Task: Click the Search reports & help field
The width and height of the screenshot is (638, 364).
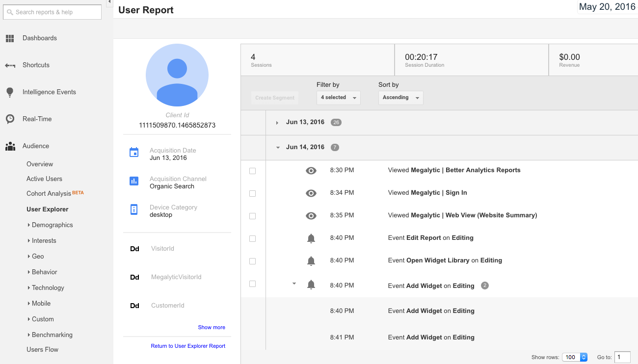Action: click(x=53, y=12)
